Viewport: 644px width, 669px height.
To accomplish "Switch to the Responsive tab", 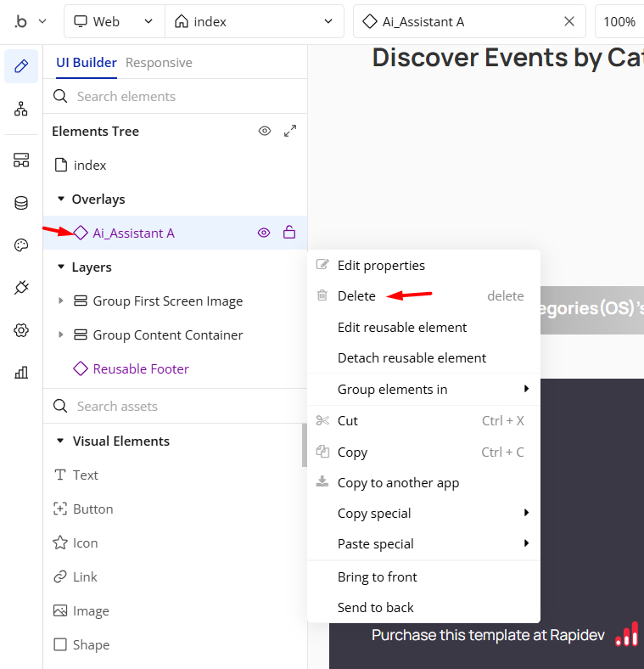I will click(x=159, y=63).
